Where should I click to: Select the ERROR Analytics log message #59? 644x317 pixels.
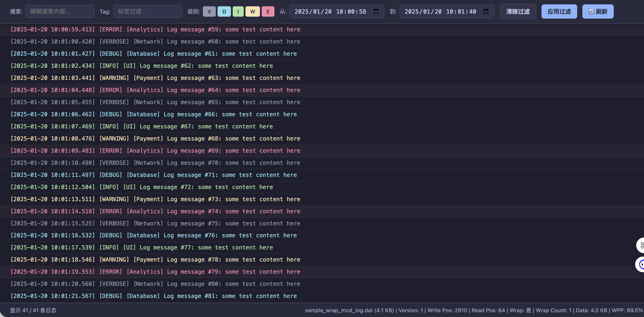point(322,29)
